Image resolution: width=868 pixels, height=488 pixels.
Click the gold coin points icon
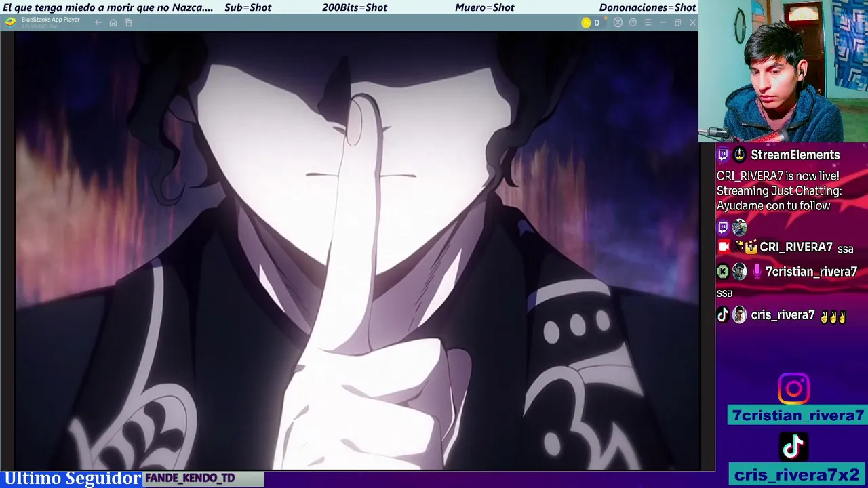coord(586,23)
